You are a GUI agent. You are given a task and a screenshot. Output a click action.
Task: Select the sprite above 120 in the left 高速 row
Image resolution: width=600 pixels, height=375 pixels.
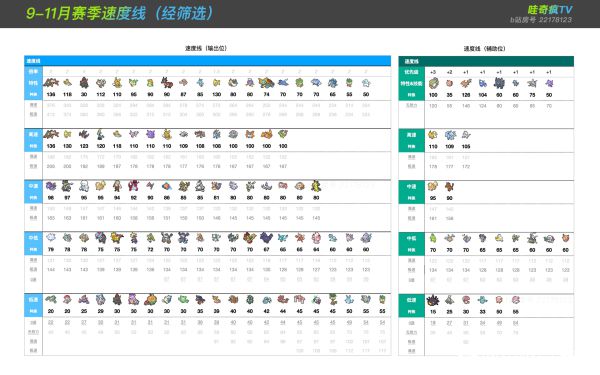tap(101, 134)
